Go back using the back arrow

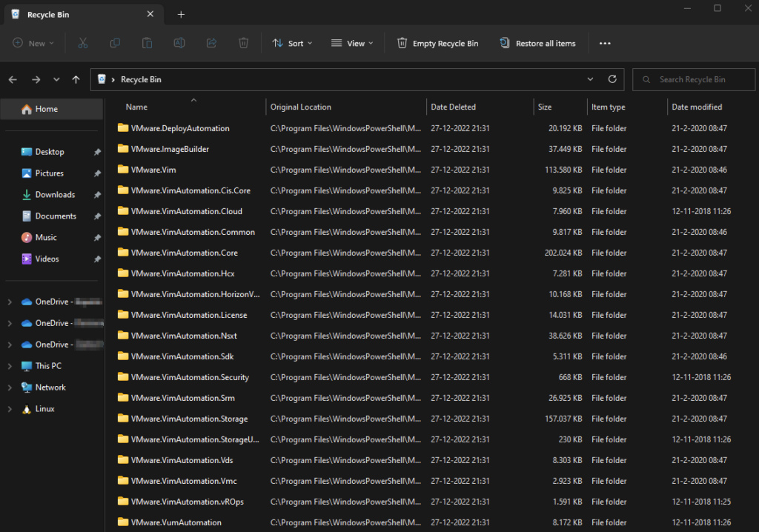click(12, 79)
